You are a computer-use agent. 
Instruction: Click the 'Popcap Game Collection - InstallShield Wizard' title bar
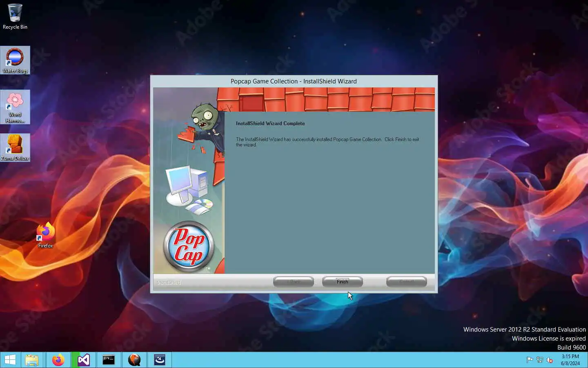[294, 81]
